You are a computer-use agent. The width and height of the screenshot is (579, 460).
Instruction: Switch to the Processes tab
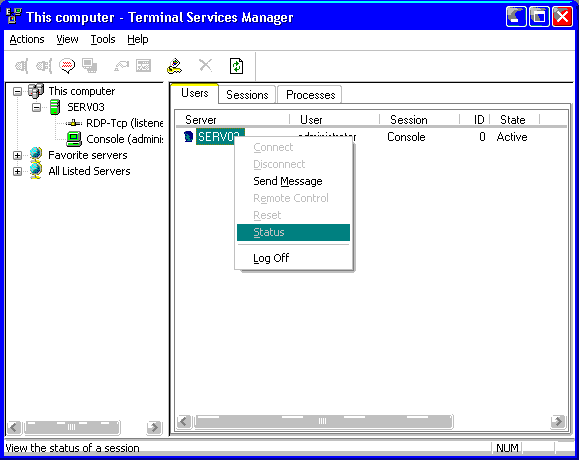[x=310, y=95]
